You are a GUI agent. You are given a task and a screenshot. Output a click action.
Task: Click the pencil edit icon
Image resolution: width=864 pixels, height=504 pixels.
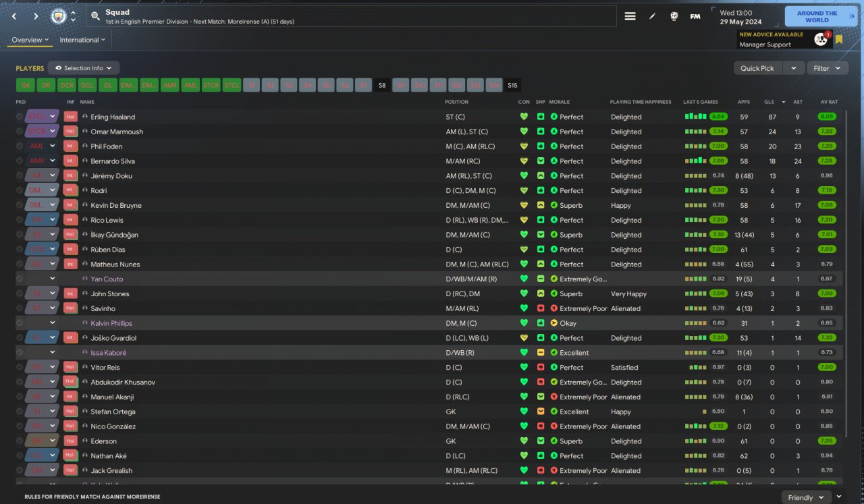(x=652, y=16)
